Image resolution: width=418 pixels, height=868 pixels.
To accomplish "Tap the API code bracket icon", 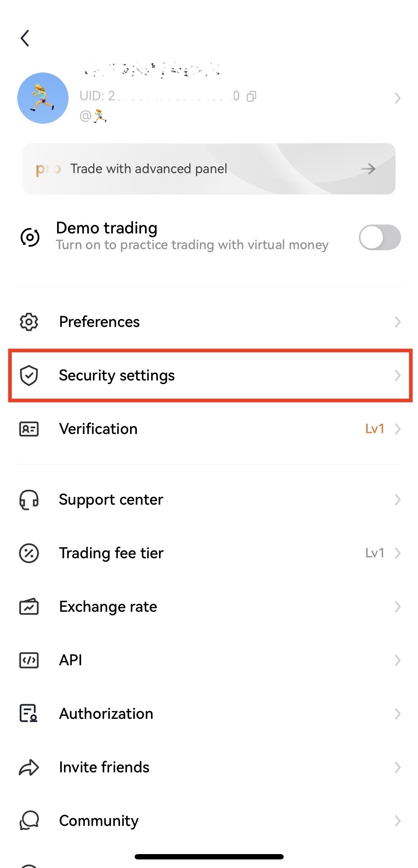I will coord(29,660).
